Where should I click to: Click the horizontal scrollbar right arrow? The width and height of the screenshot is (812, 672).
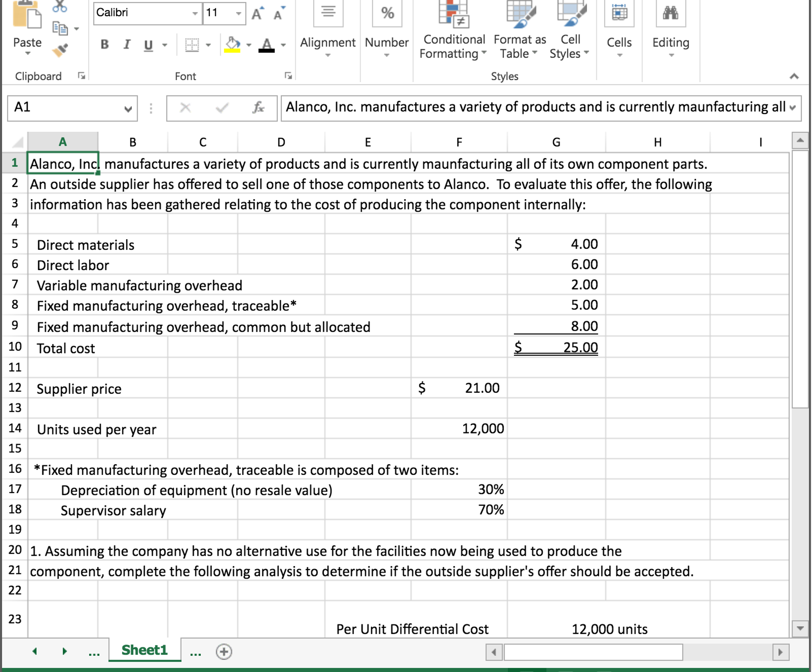(780, 652)
